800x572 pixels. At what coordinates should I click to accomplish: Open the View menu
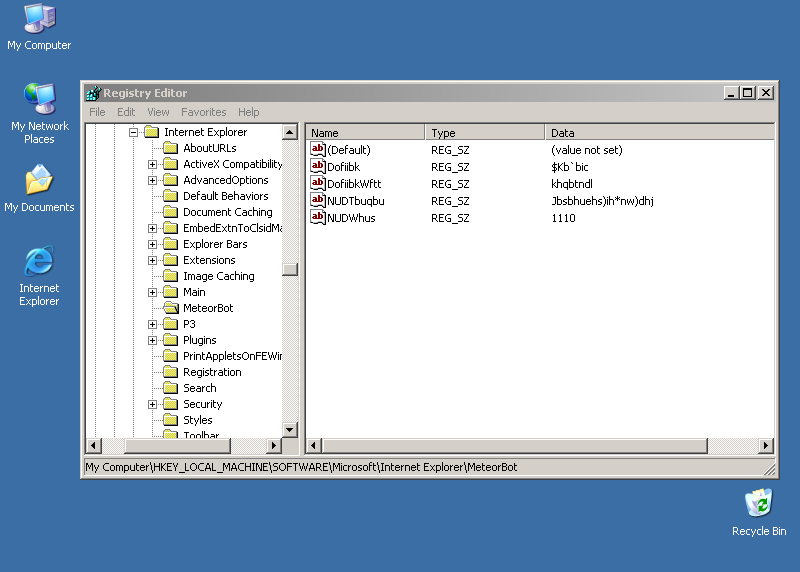point(158,112)
